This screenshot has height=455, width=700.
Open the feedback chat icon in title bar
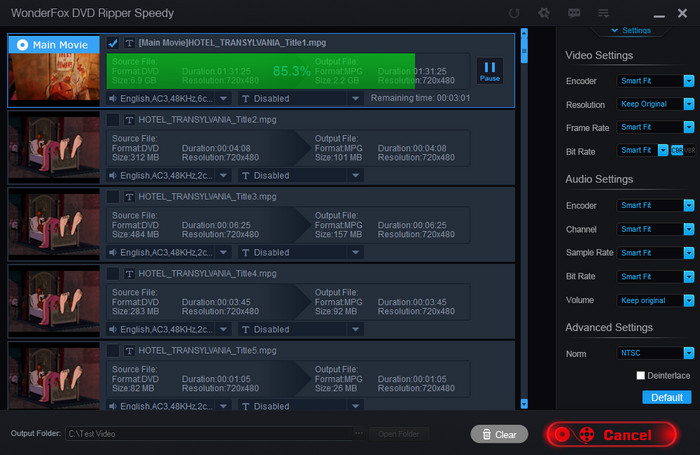[574, 13]
